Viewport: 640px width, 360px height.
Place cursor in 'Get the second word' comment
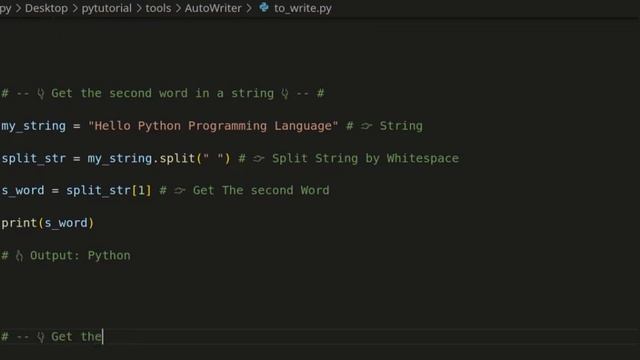(x=163, y=93)
